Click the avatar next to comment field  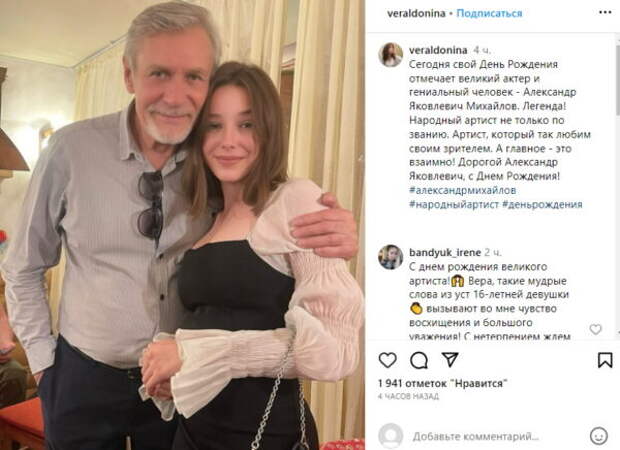391,436
